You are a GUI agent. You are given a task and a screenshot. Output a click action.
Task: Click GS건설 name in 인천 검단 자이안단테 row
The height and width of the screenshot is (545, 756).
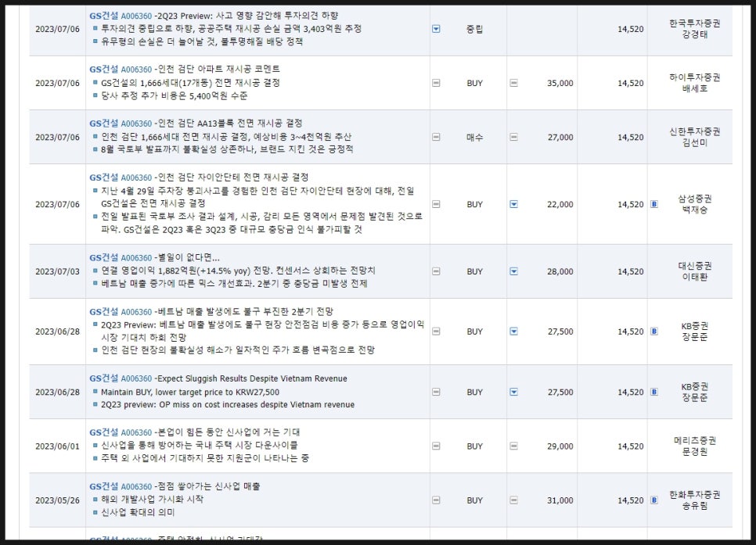pos(103,177)
